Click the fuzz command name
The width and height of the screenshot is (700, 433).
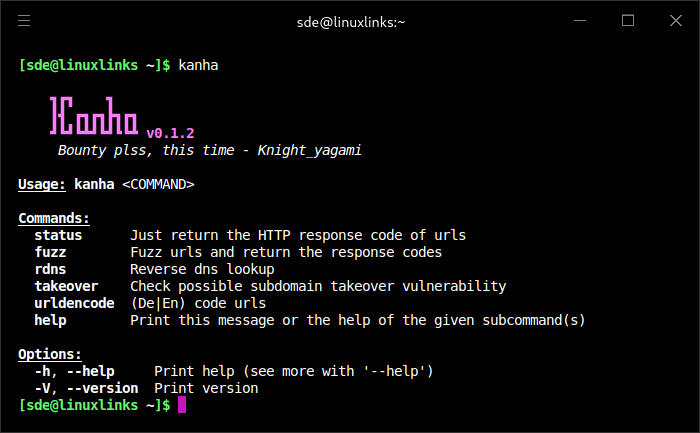coord(50,252)
